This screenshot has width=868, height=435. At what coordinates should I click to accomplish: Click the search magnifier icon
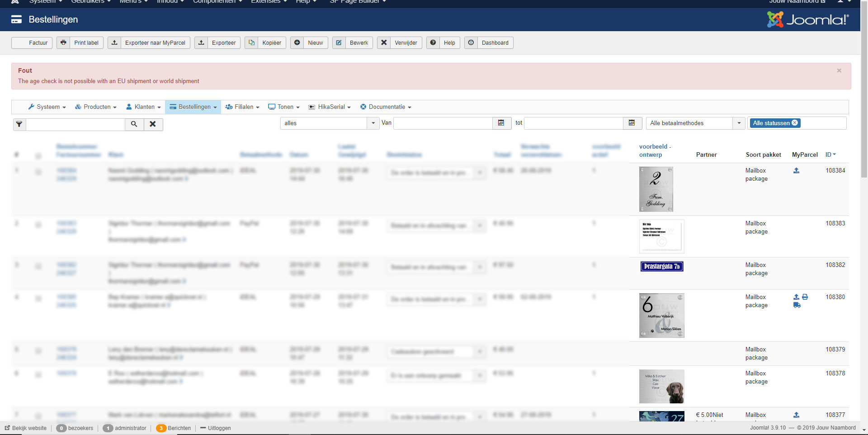(134, 124)
